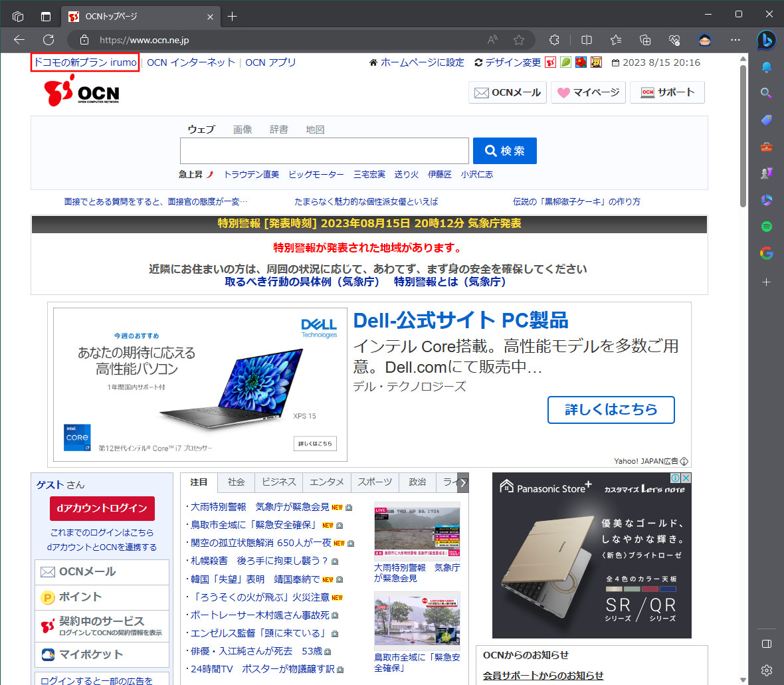Click the Yahoo! JAPAN ad info icon
The height and width of the screenshot is (685, 784).
684,461
